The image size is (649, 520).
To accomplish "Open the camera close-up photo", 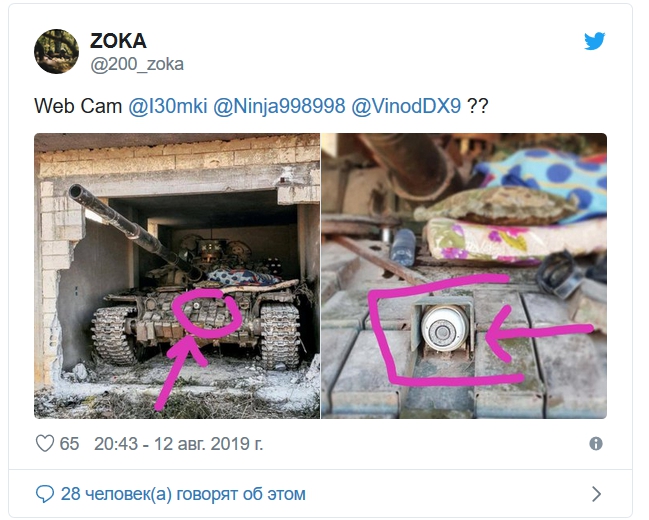I will pyautogui.click(x=464, y=276).
